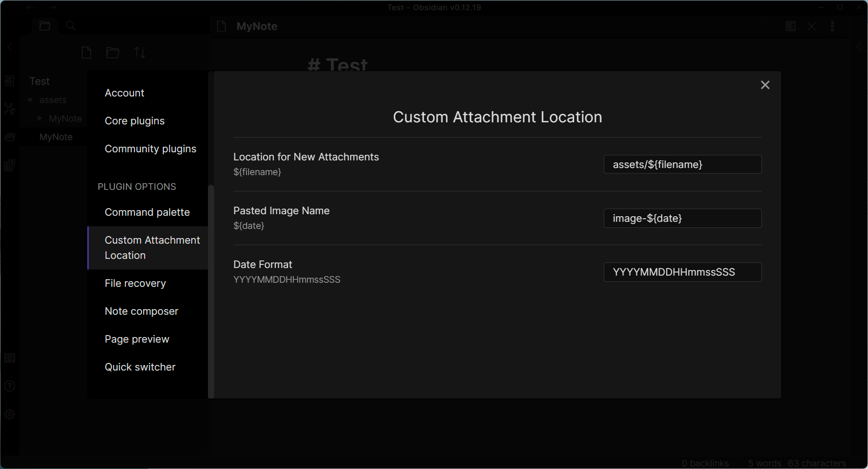Viewport: 868px width, 469px height.
Task: Collapse the right sidebar with the chevron
Action: 859,47
